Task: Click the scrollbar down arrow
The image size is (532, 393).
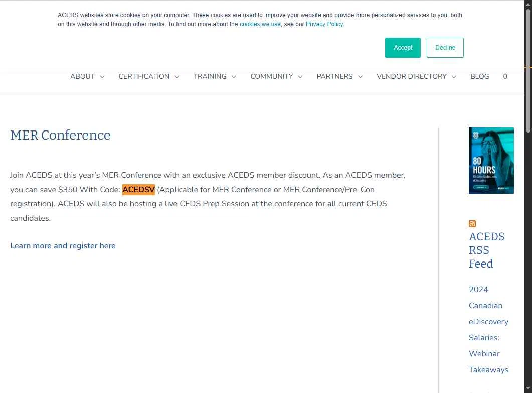Action: 528,388
